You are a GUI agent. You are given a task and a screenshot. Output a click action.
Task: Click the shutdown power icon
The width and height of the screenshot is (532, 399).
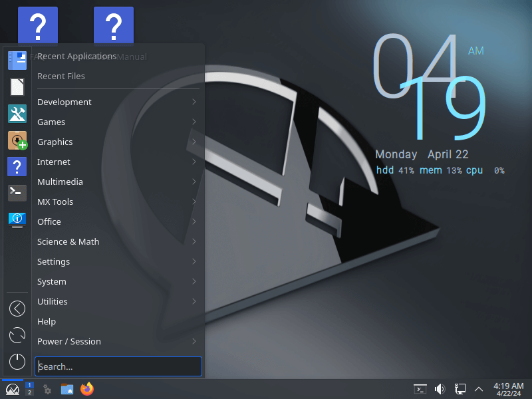(17, 362)
